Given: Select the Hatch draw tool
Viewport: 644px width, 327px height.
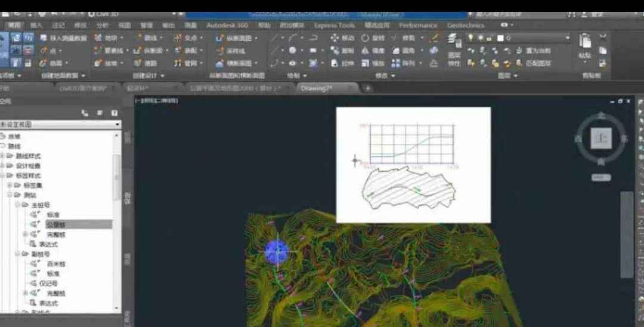Looking at the screenshot, I should coord(313,63).
